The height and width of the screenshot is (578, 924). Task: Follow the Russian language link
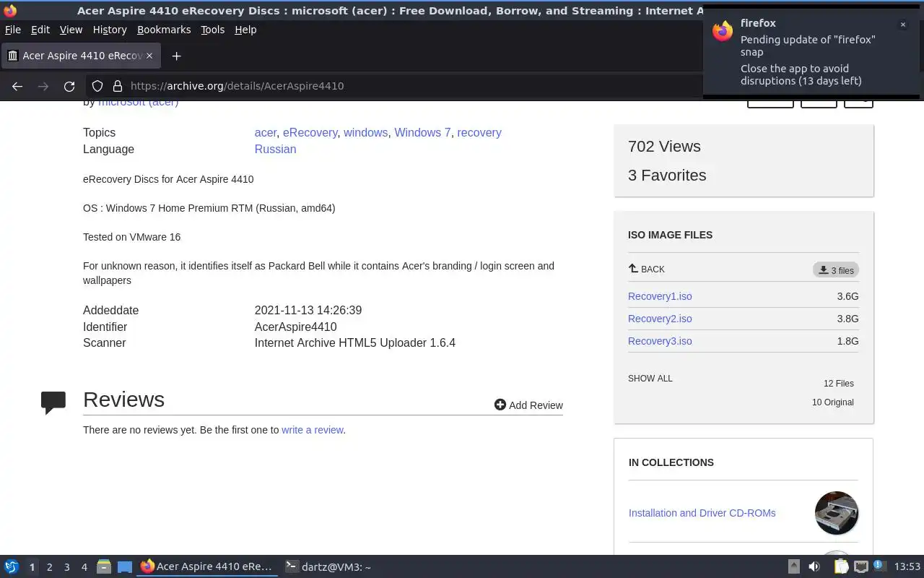pos(275,150)
